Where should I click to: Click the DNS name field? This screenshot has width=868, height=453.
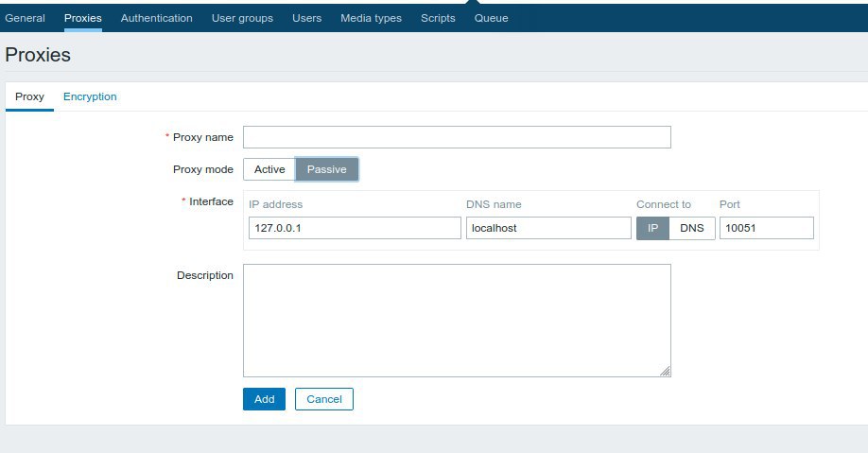point(548,228)
